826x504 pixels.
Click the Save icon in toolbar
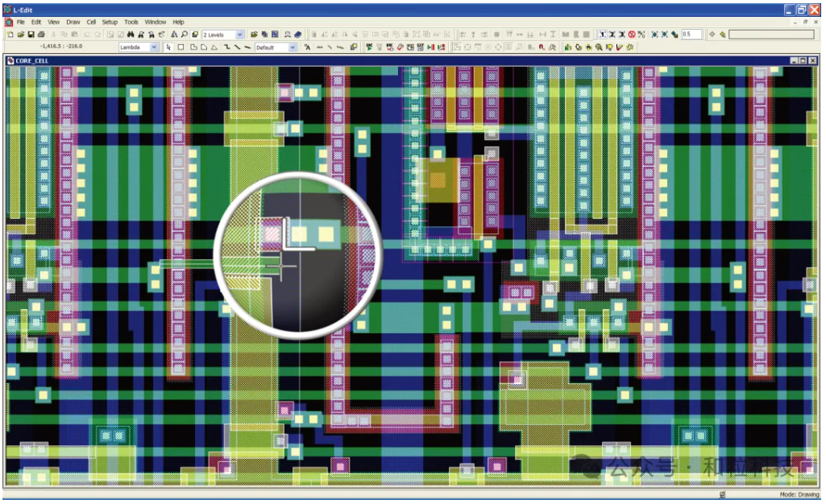click(31, 35)
